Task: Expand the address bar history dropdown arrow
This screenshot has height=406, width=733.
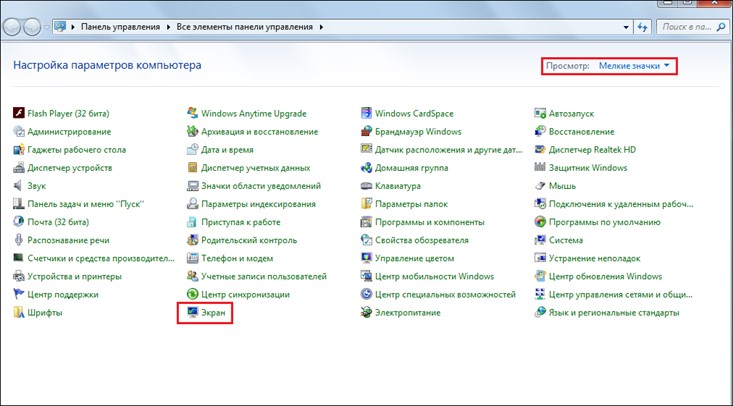Action: tap(626, 27)
